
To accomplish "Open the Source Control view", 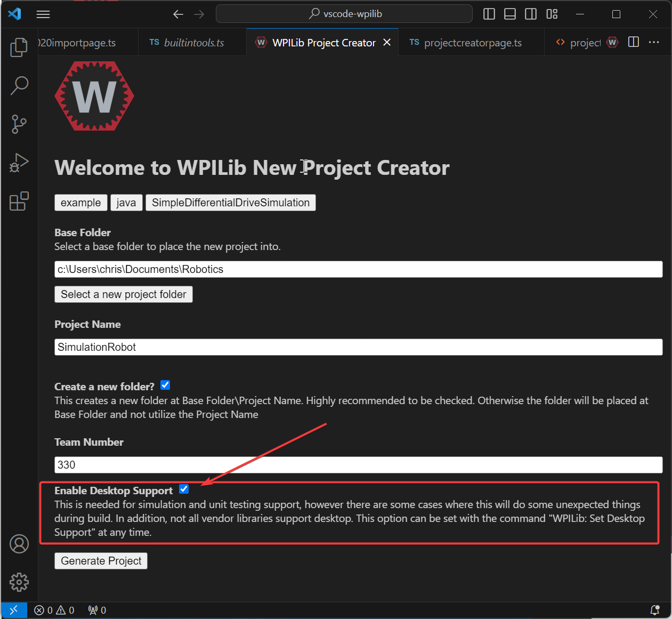I will 19,124.
